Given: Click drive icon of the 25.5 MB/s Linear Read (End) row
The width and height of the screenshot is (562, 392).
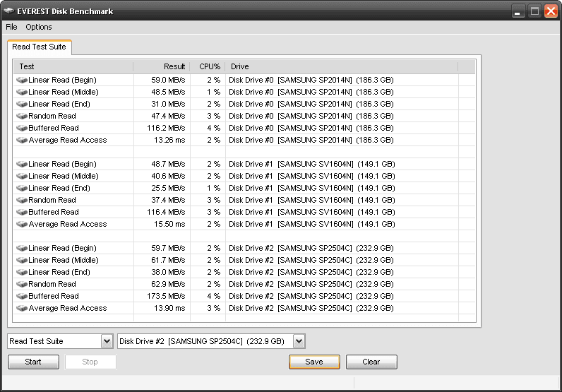Looking at the screenshot, I should pos(22,188).
